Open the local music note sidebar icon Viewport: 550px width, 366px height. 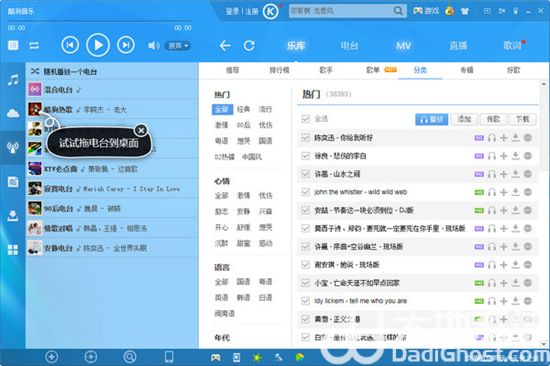pos(13,80)
